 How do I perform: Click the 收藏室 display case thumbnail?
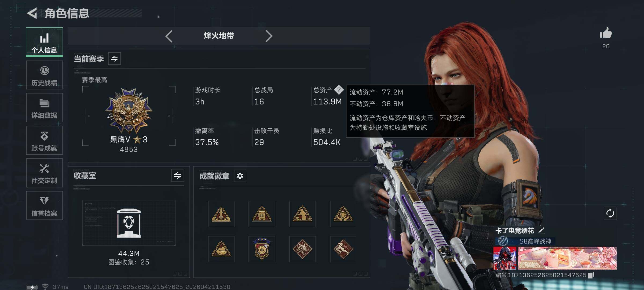pyautogui.click(x=129, y=223)
